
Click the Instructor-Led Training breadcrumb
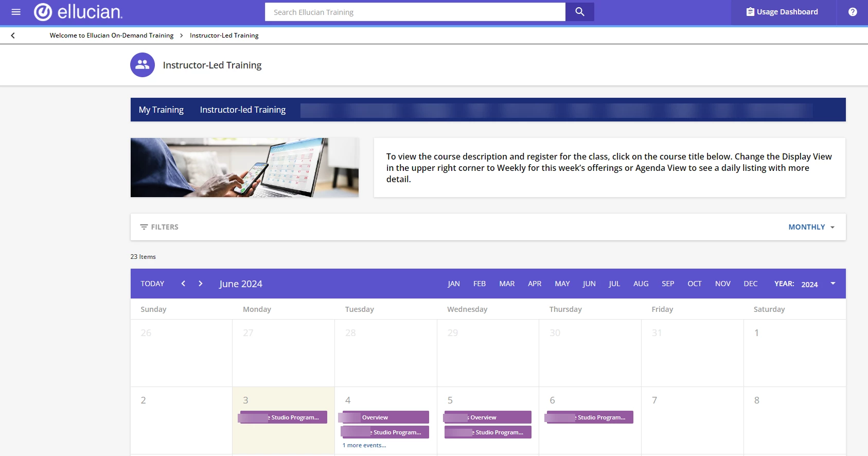coord(224,36)
